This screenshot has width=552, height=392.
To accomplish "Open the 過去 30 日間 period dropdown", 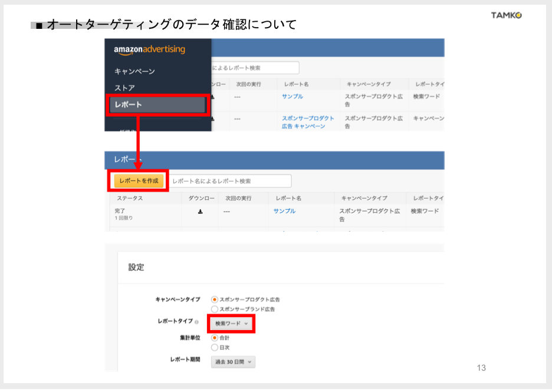I will pyautogui.click(x=233, y=362).
